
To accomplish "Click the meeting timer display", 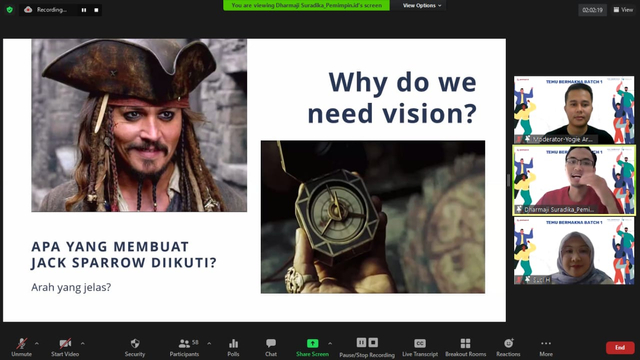I will [592, 10].
